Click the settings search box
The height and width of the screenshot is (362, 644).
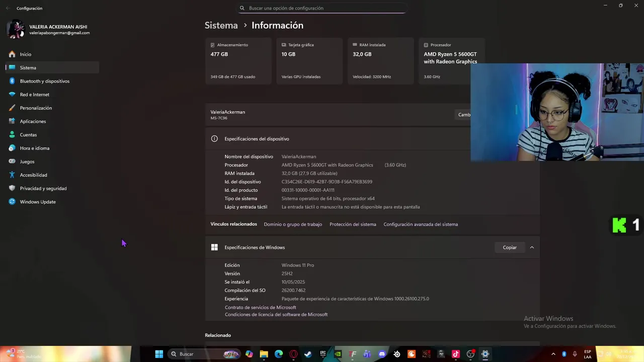click(x=322, y=8)
